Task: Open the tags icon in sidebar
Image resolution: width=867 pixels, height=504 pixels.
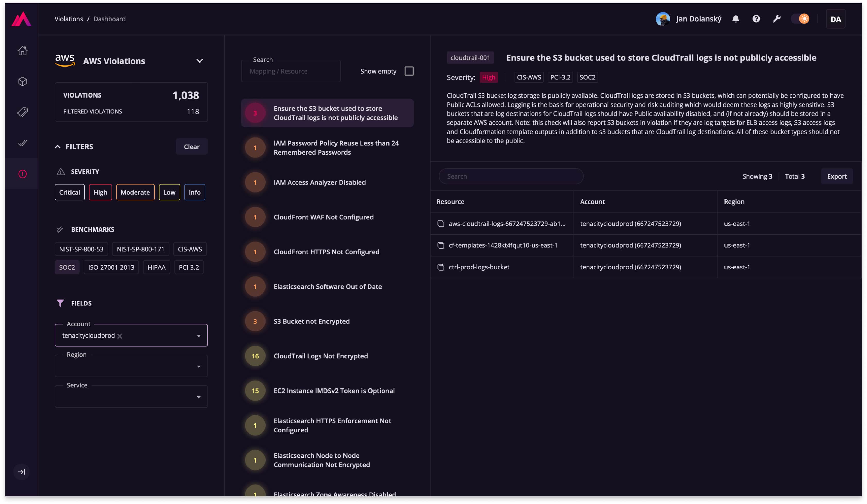Action: [x=22, y=112]
